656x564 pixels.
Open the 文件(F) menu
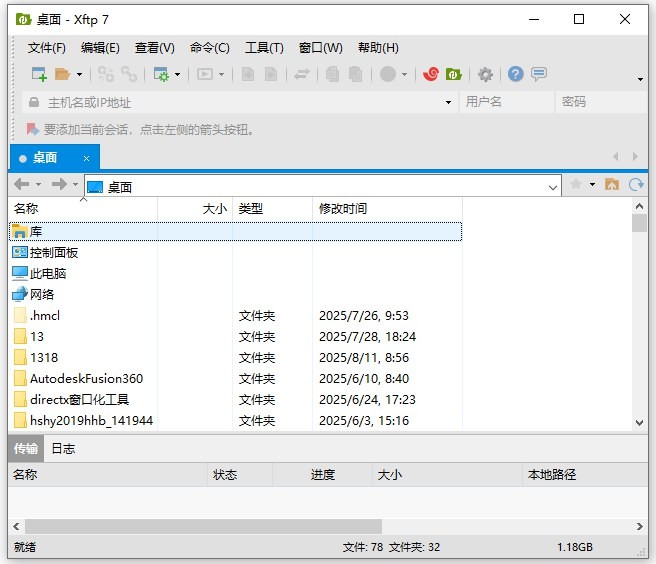coord(47,48)
